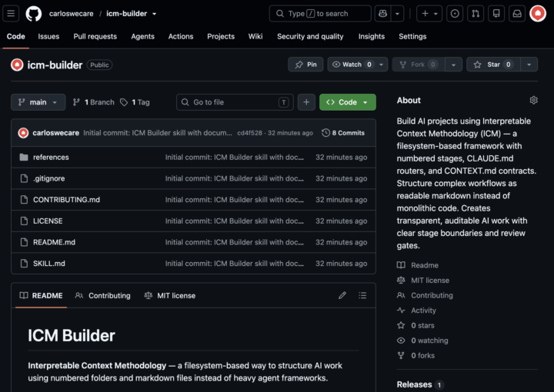
Task: Focus the Go to file field
Action: pos(235,102)
